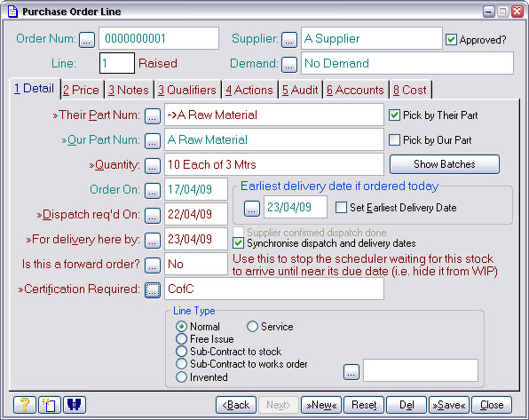Click the Our Part Num field

coord(274,139)
